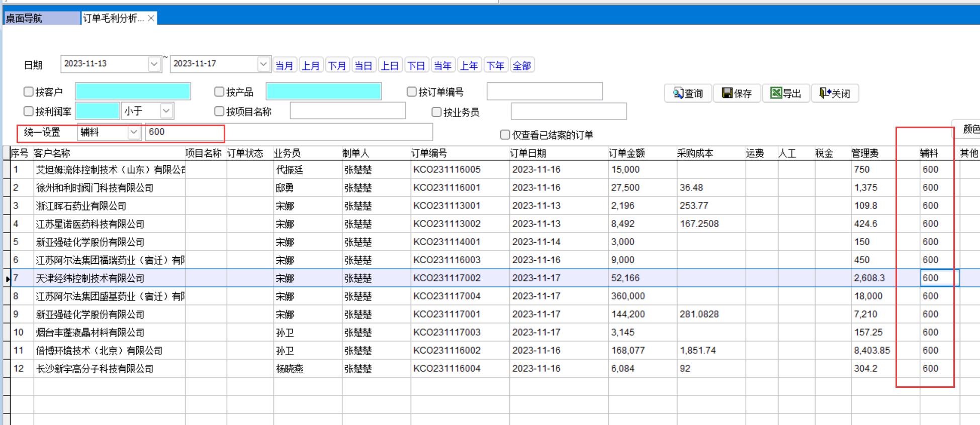The image size is (980, 425).
Task: Click the 查询 search button icon
Action: (x=678, y=93)
